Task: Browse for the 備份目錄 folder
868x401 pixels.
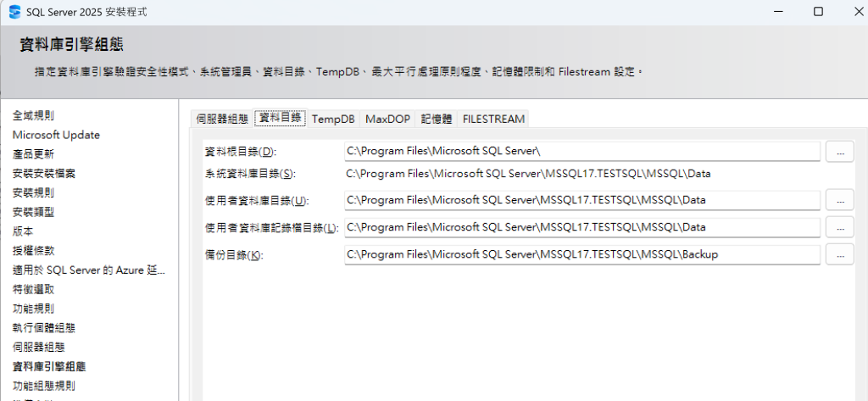Action: [x=840, y=254]
